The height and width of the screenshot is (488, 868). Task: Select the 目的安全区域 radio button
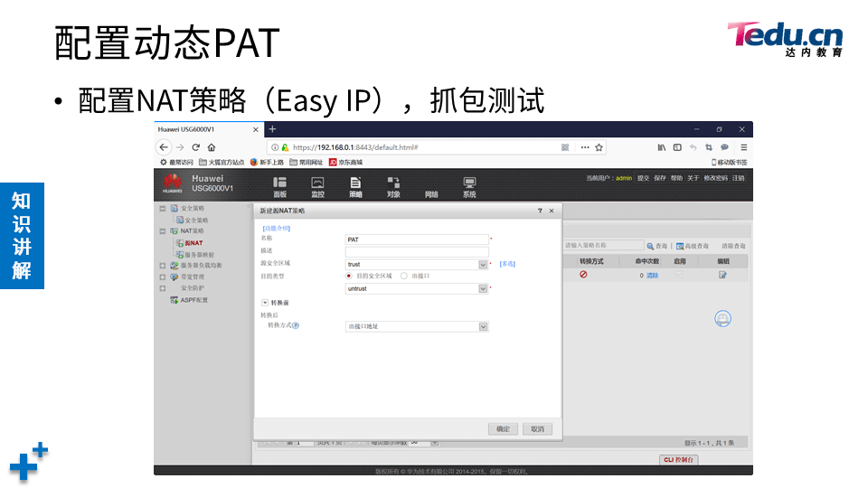point(349,276)
